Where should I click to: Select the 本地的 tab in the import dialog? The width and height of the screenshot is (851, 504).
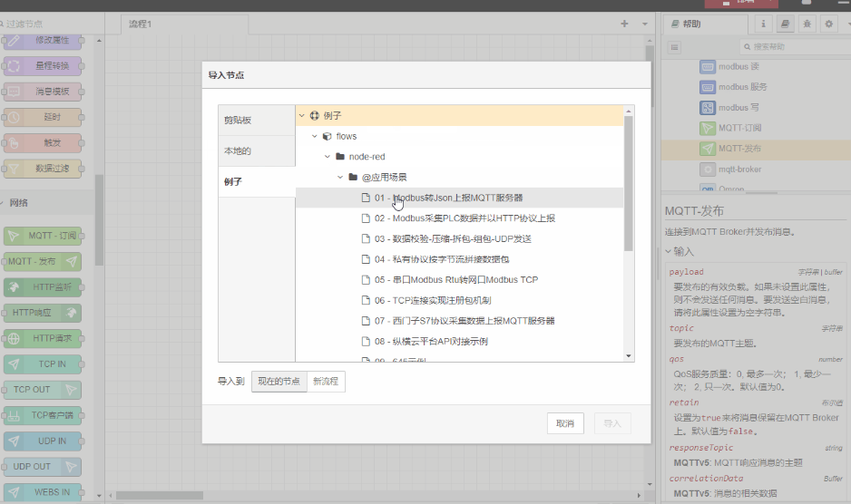tap(257, 150)
